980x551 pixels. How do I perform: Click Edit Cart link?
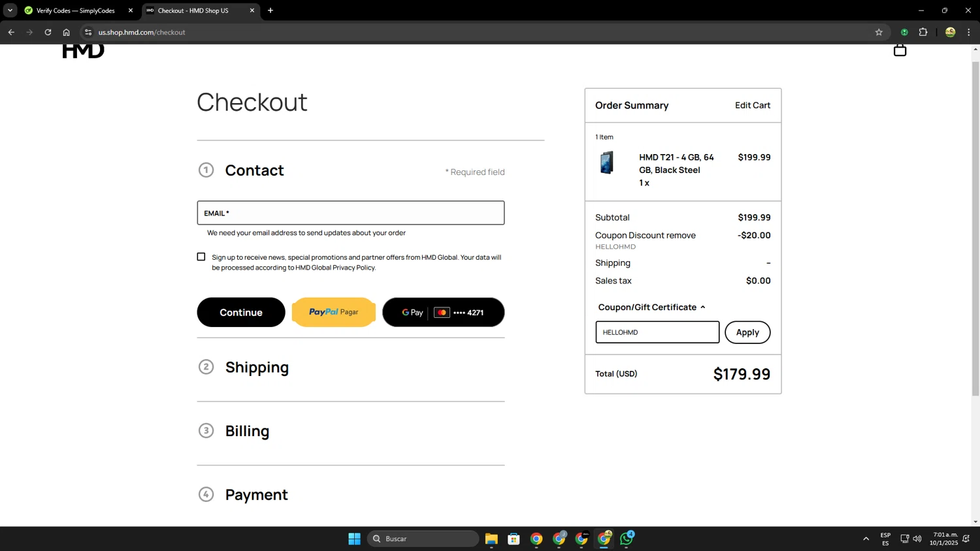pos(753,105)
